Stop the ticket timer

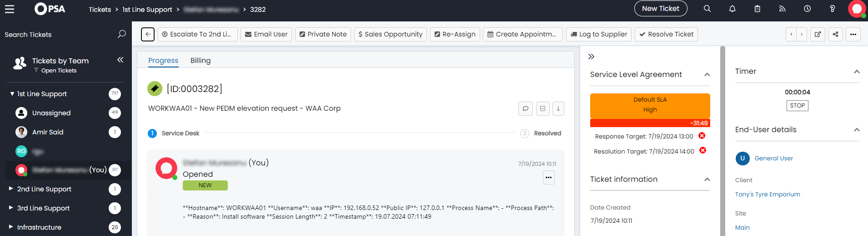[x=797, y=106]
